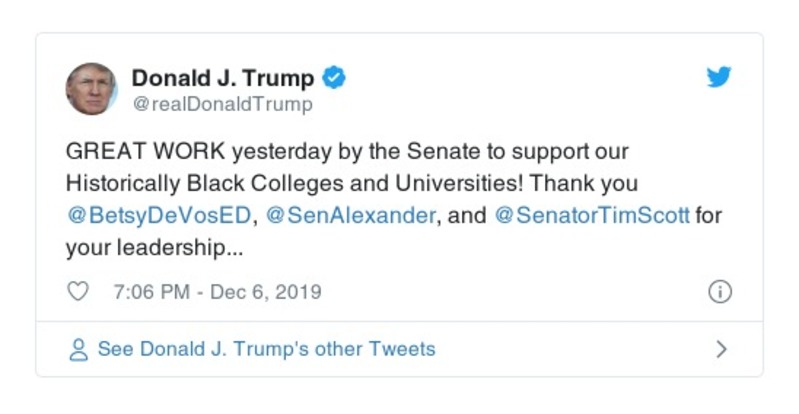This screenshot has height=414, width=799.
Task: Select See Donald J. Trump's other Tweets
Action: point(266,350)
